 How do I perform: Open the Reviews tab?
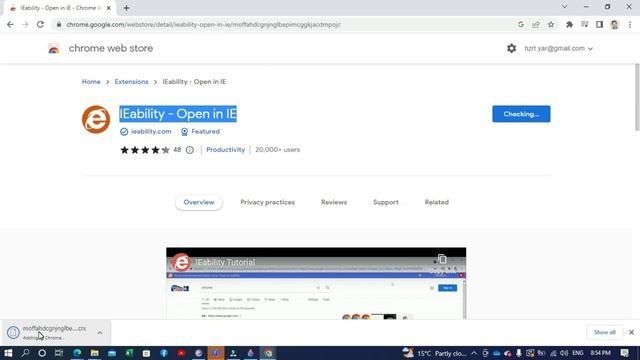coord(334,202)
